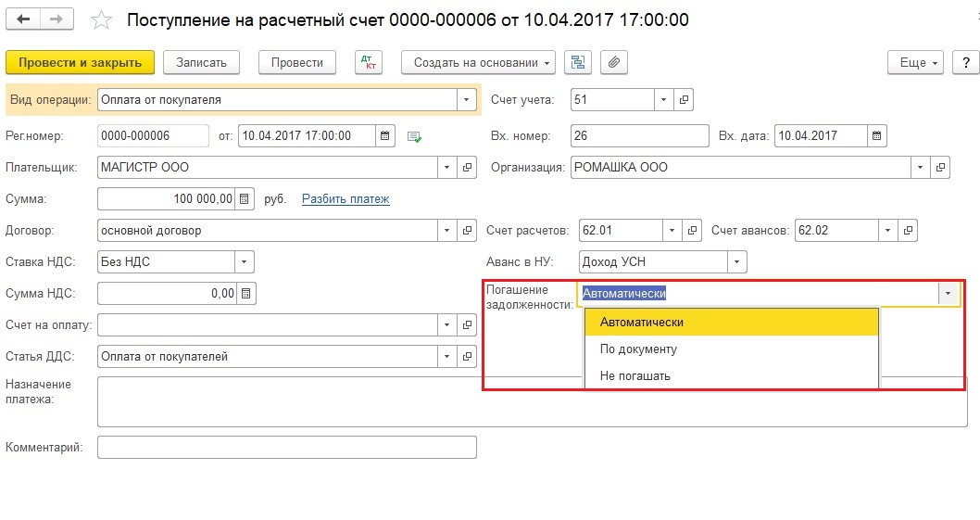Open the Создать на основании menu

click(x=478, y=63)
